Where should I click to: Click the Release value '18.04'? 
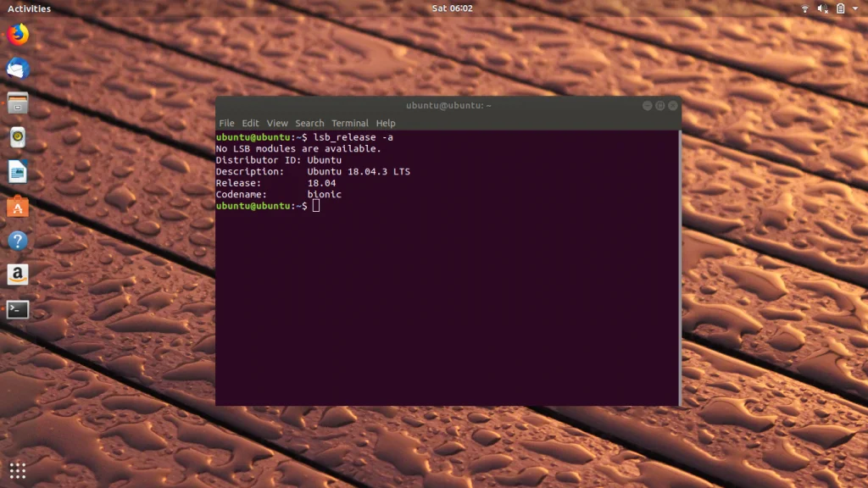pos(321,183)
